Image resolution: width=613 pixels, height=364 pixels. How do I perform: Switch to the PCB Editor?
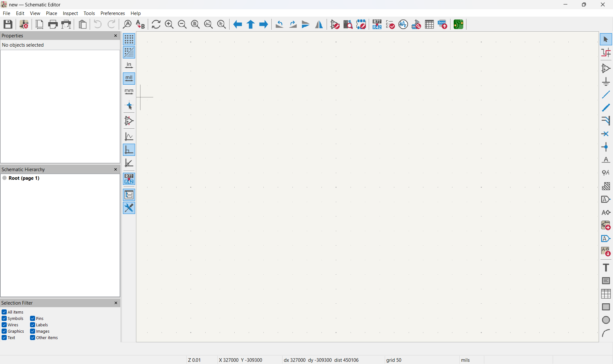(458, 24)
